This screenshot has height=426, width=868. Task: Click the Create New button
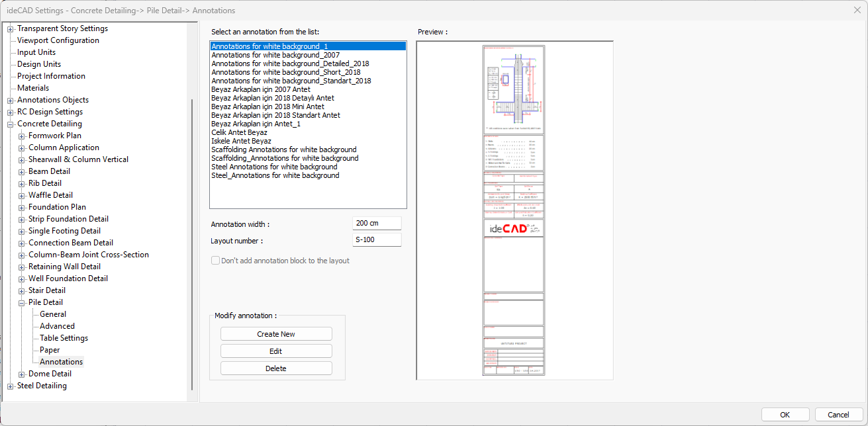click(276, 334)
